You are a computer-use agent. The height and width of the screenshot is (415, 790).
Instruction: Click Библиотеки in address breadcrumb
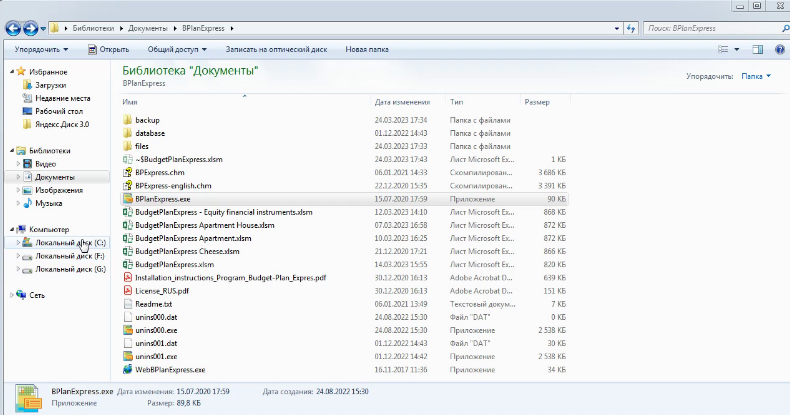click(x=93, y=28)
